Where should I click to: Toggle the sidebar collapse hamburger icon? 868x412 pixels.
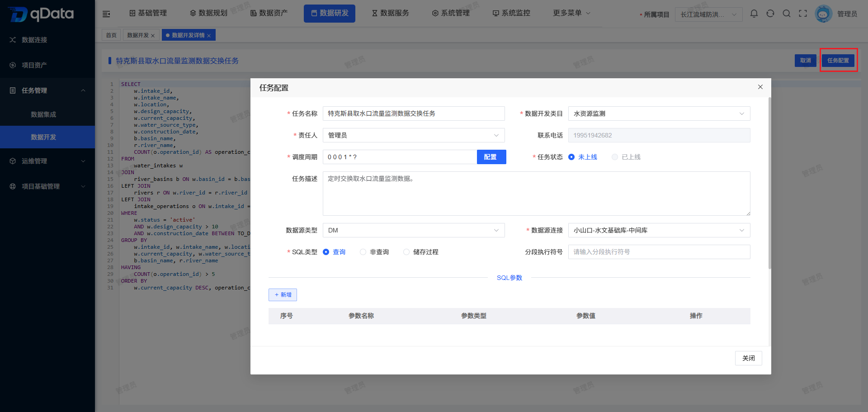pyautogui.click(x=106, y=14)
